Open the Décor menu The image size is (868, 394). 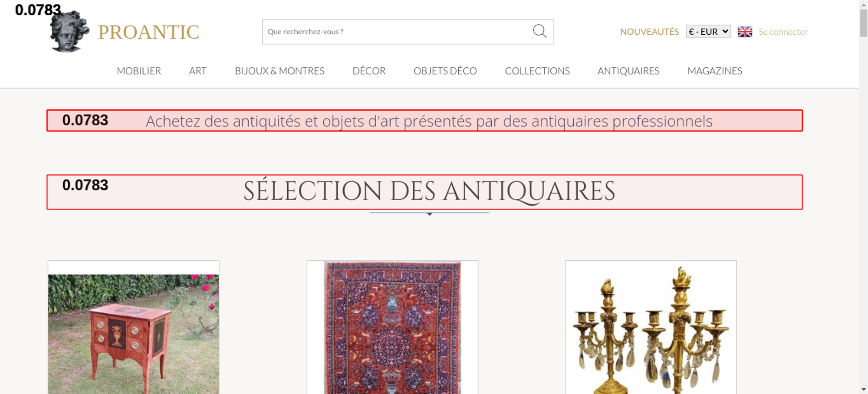[369, 71]
